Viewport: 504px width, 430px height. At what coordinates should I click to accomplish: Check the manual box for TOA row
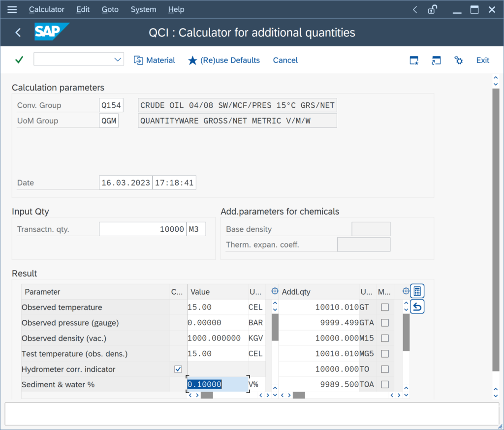pyautogui.click(x=385, y=384)
